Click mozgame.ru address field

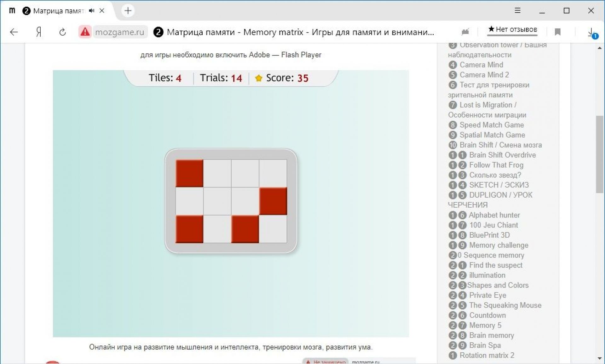pos(119,32)
